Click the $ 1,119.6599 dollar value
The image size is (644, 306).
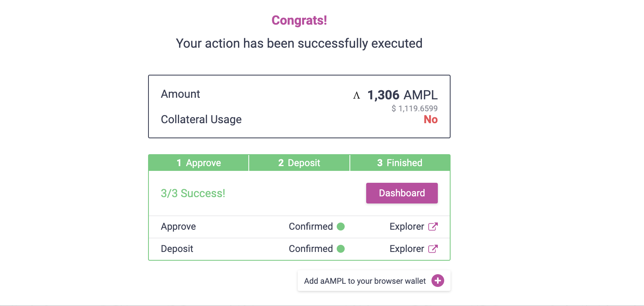point(414,108)
